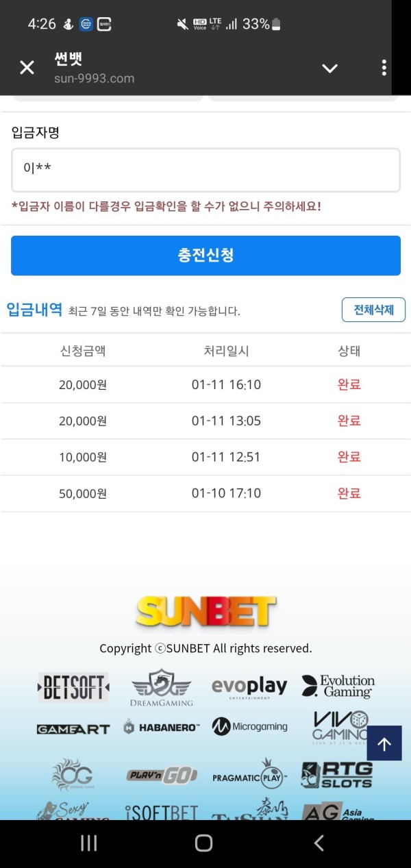Viewport: 411px width, 868px height.
Task: Submit the 충전신청 blue button
Action: tap(206, 256)
